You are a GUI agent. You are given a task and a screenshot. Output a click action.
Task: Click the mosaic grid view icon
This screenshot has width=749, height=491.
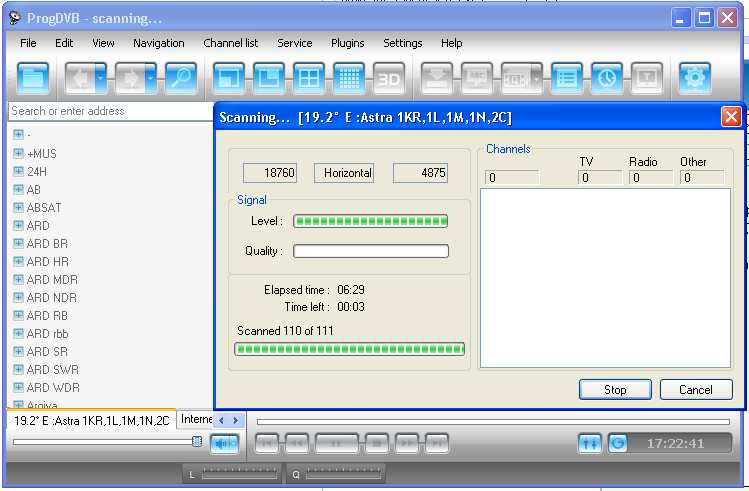(x=347, y=78)
